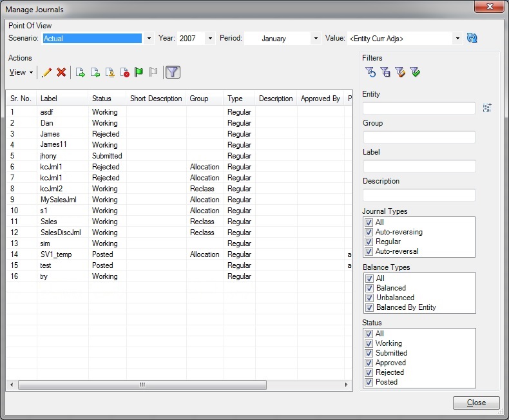Click the red X Delete journal icon

point(61,73)
